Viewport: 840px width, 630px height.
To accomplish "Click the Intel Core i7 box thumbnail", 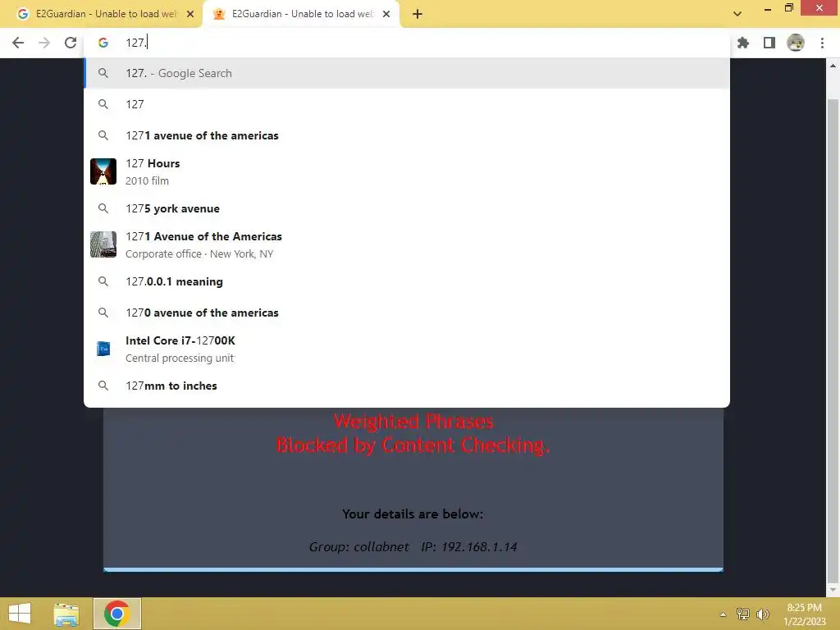I will 103,349.
